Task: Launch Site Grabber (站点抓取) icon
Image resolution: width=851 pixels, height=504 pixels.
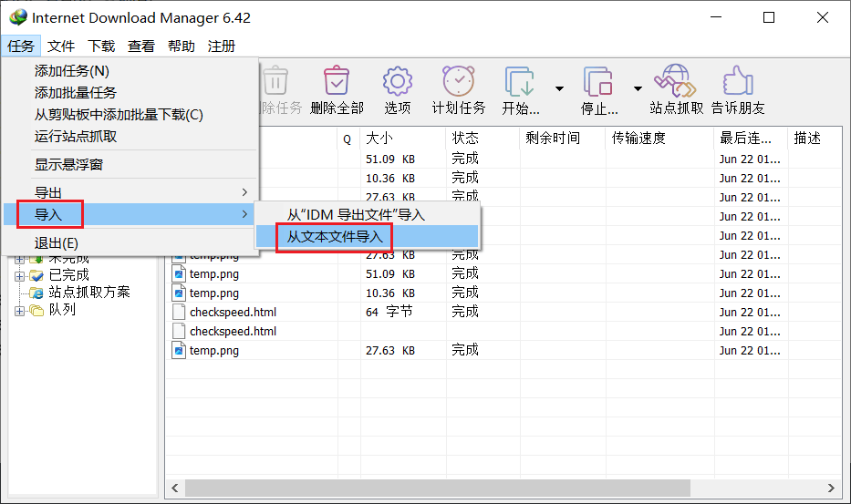Action: point(676,82)
